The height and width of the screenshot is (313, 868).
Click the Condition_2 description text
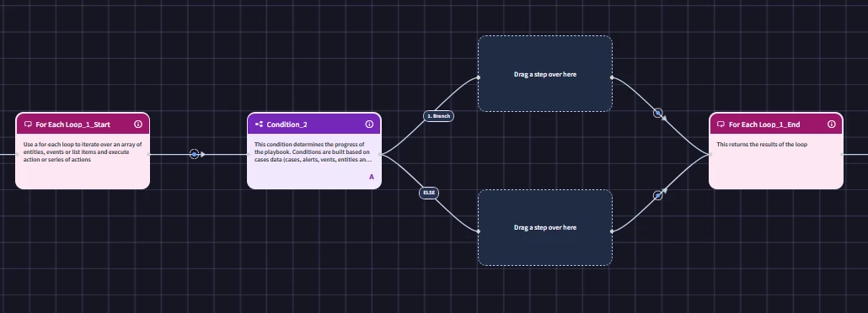tap(313, 151)
